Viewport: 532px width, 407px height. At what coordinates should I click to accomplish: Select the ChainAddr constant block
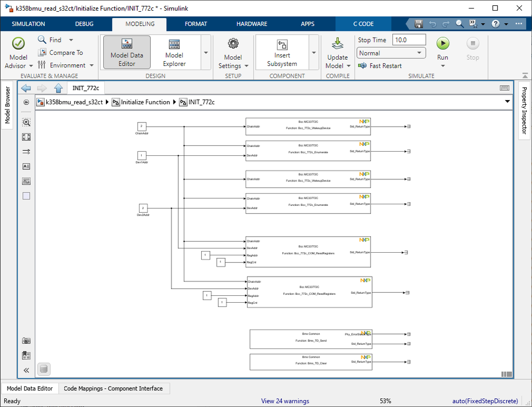tap(142, 127)
